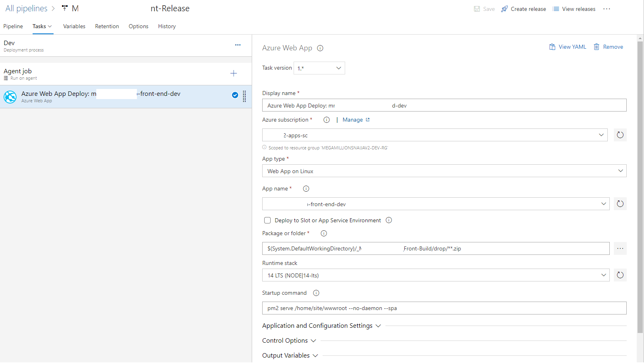Switch to the History tab
Screen dimensions: 644x364
pos(167,26)
